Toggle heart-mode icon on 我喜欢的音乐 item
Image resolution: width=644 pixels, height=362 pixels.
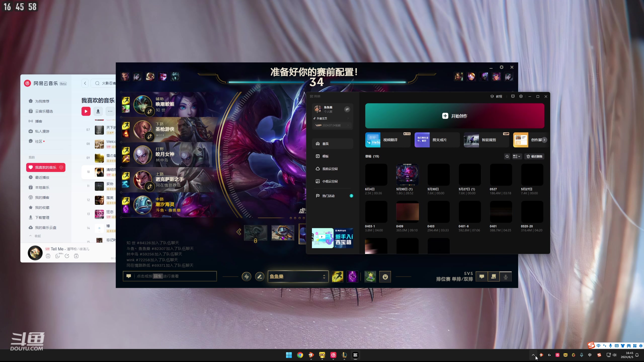point(61,167)
